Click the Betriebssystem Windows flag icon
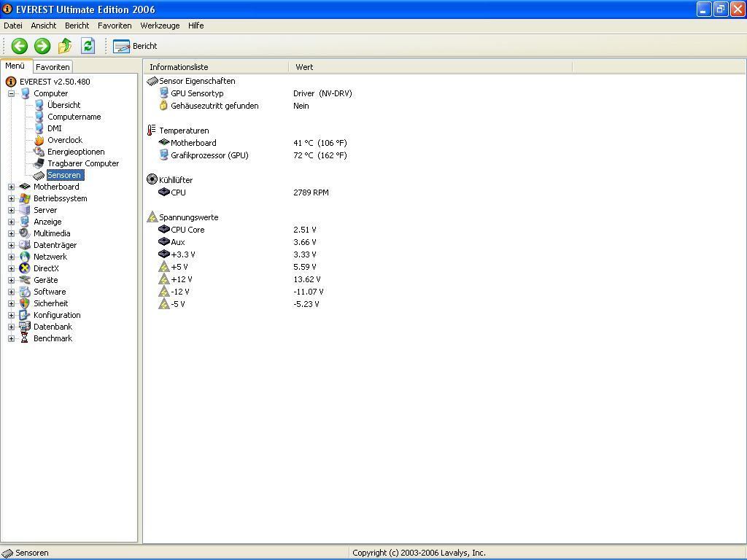The height and width of the screenshot is (560, 747). pos(25,198)
